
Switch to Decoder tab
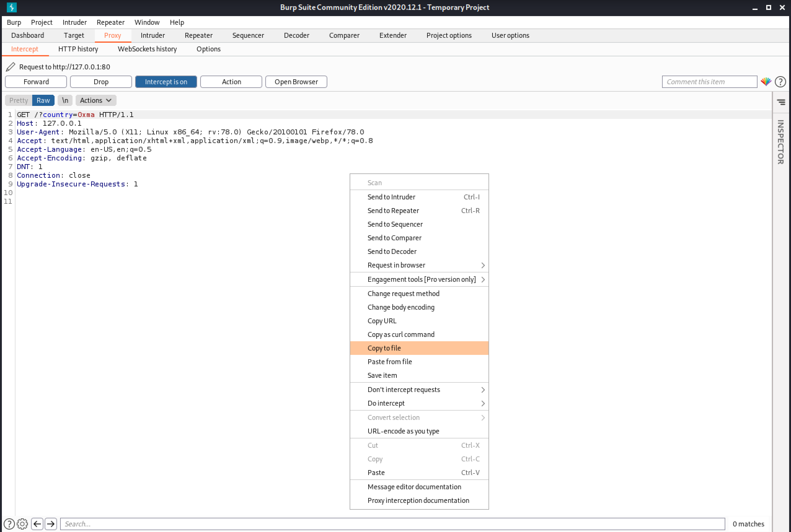point(297,35)
